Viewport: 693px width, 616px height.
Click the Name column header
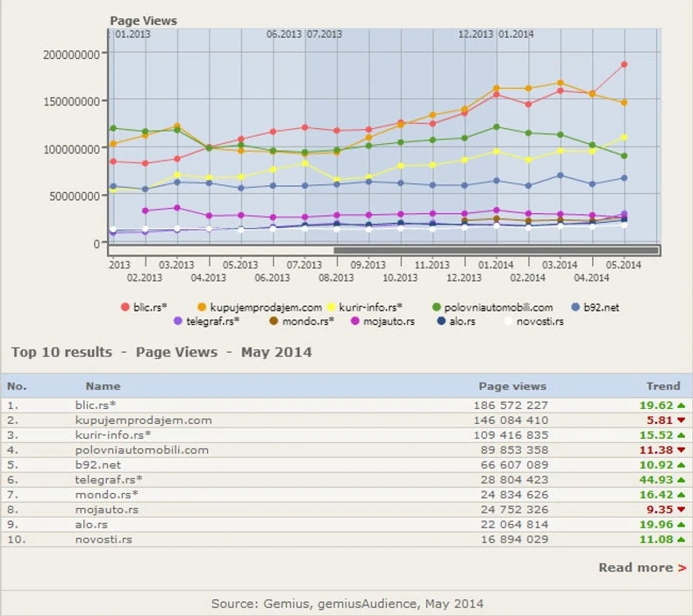tap(103, 386)
